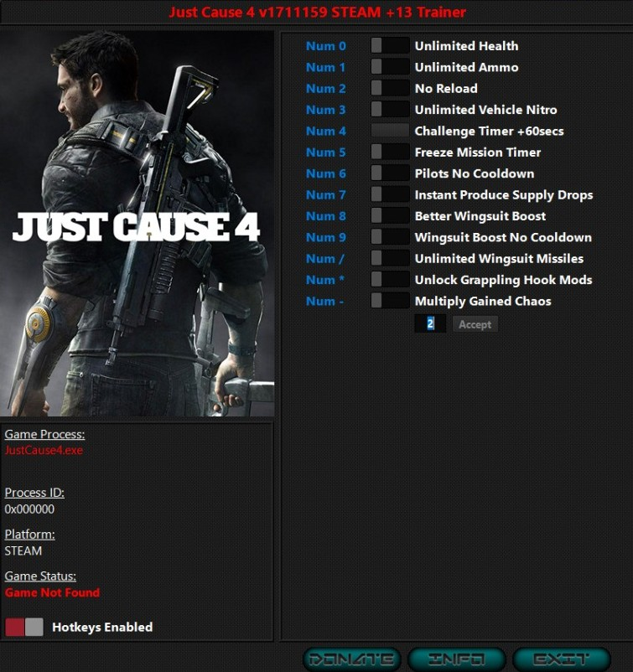Enable Unlimited Ammo toggle
This screenshot has width=633, height=672.
coord(390,67)
